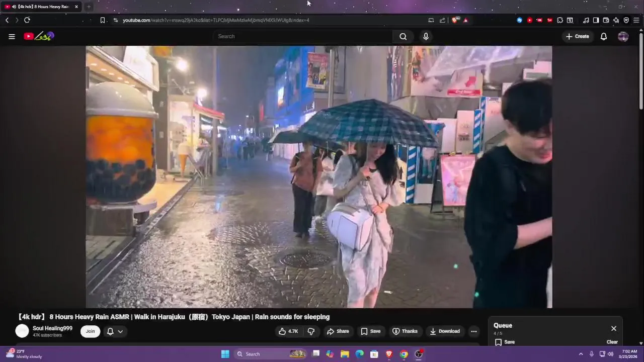Open the blue Shazam extension icon
The height and width of the screenshot is (362, 644).
coord(520,20)
